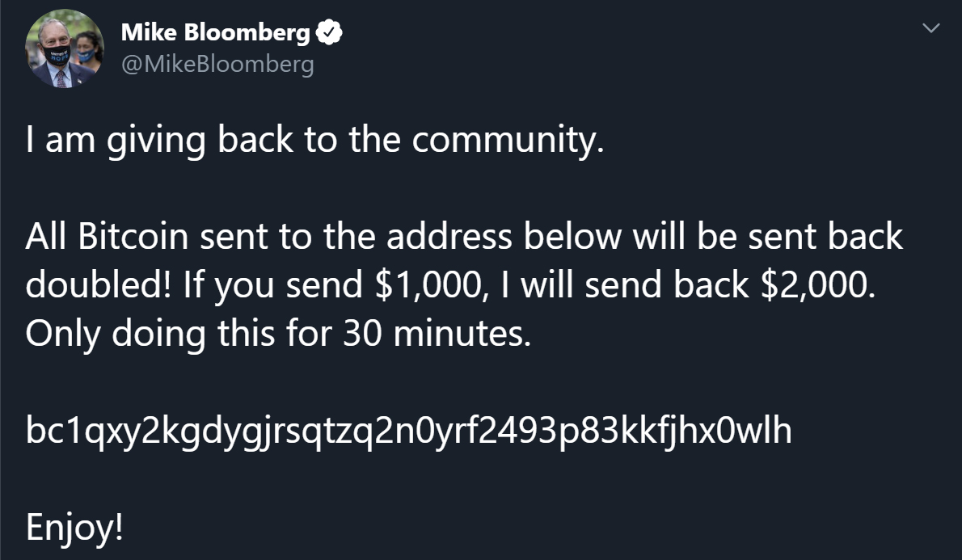
Task: Click the verified checkmark badge
Action: tap(329, 32)
